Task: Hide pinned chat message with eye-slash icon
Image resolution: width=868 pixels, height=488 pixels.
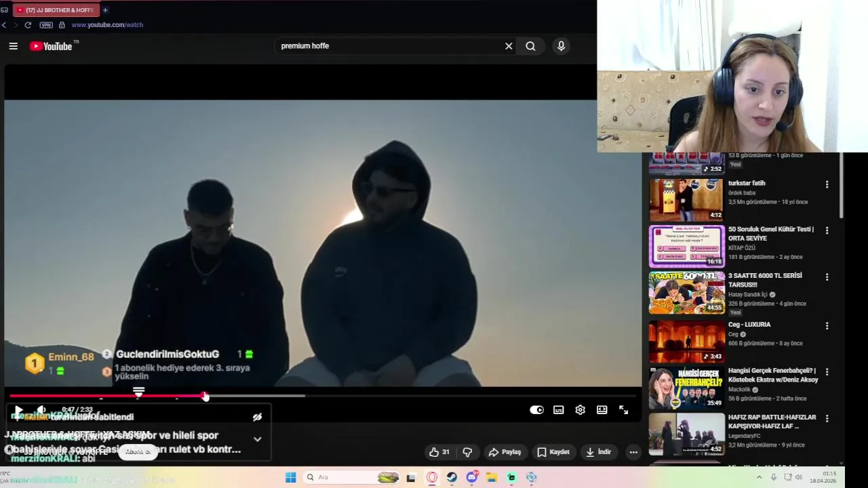Action: tap(257, 418)
